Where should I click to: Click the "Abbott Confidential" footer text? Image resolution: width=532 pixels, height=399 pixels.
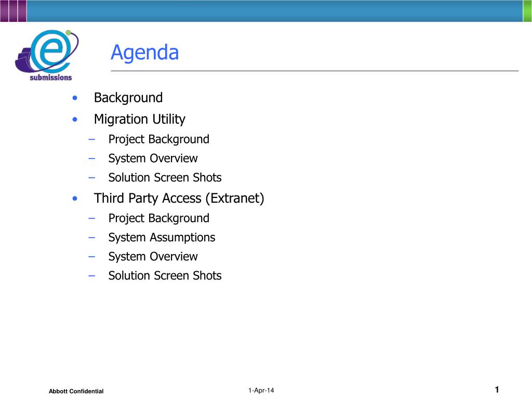(x=76, y=391)
